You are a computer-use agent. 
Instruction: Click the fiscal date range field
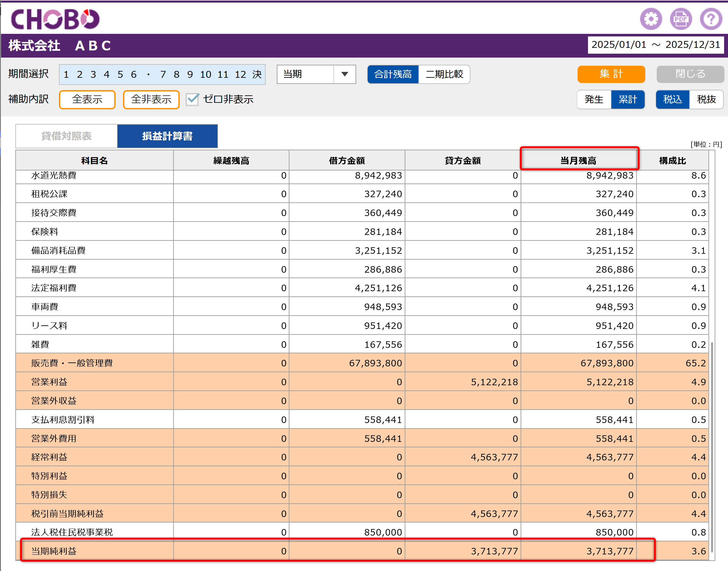(x=656, y=45)
